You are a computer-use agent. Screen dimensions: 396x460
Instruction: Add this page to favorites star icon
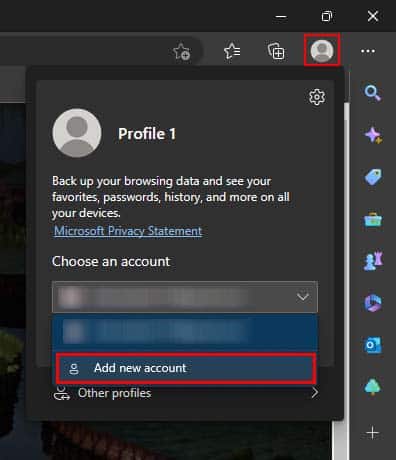coord(182,52)
